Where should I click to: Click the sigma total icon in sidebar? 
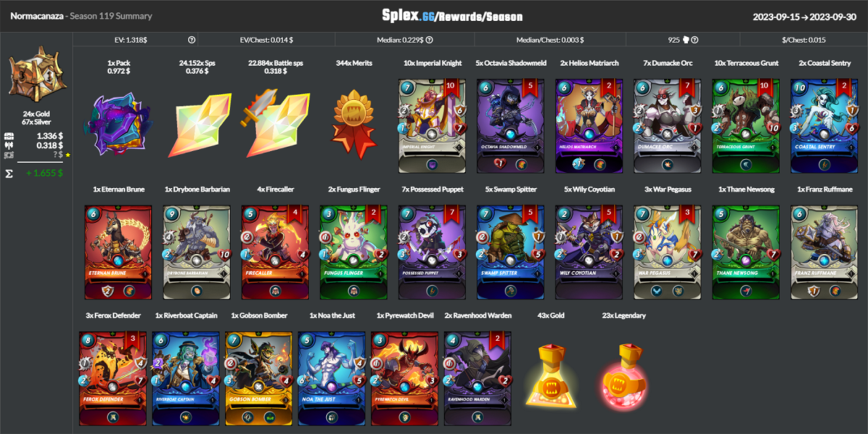9,174
